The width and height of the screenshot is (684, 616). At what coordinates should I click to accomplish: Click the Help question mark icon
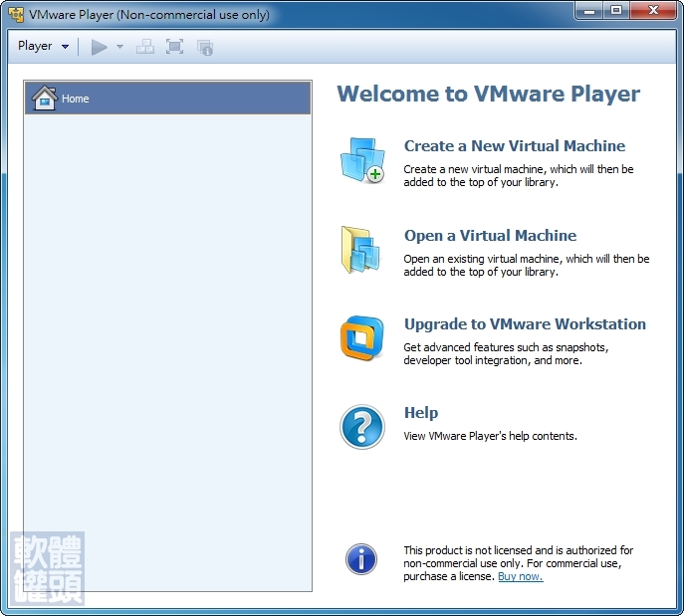point(362,427)
